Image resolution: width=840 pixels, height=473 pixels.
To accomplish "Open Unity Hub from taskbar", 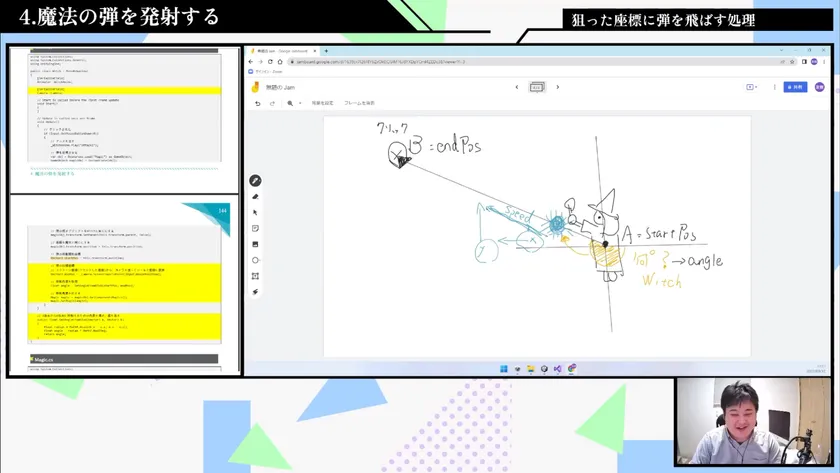I will [544, 369].
